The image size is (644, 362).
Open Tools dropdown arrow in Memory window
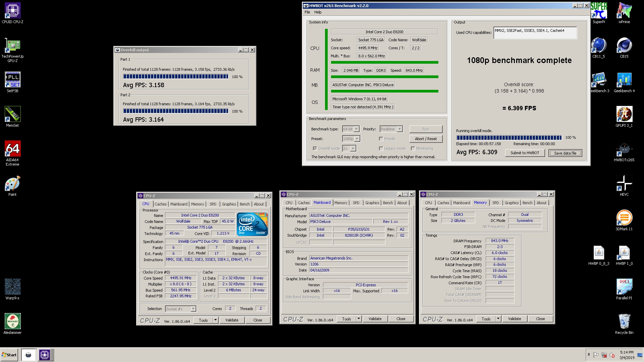click(x=498, y=319)
